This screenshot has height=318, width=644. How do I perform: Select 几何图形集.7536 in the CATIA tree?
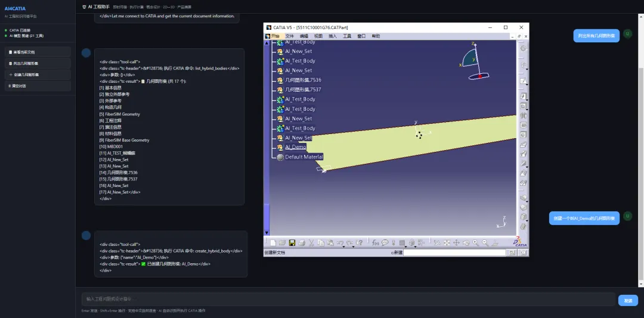pyautogui.click(x=303, y=80)
